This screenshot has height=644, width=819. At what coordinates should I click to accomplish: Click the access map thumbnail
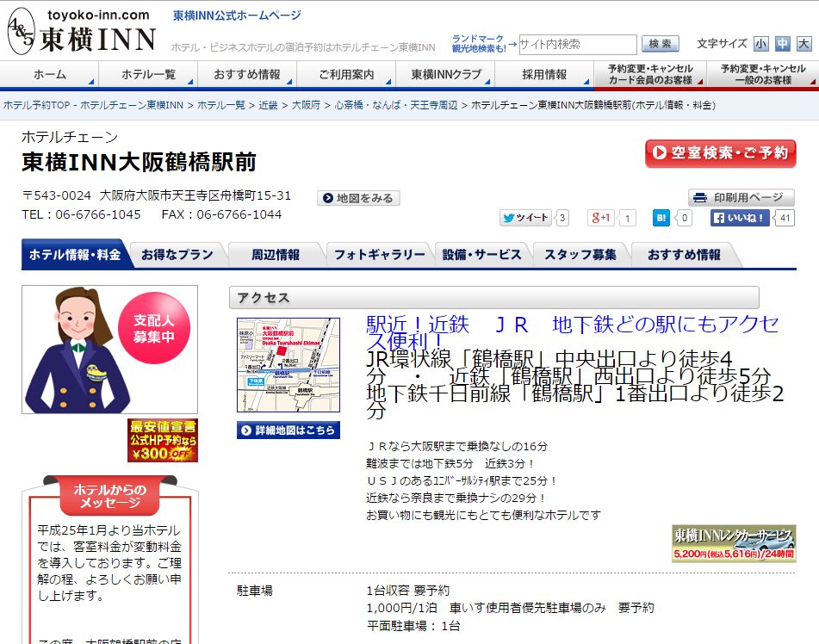289,365
